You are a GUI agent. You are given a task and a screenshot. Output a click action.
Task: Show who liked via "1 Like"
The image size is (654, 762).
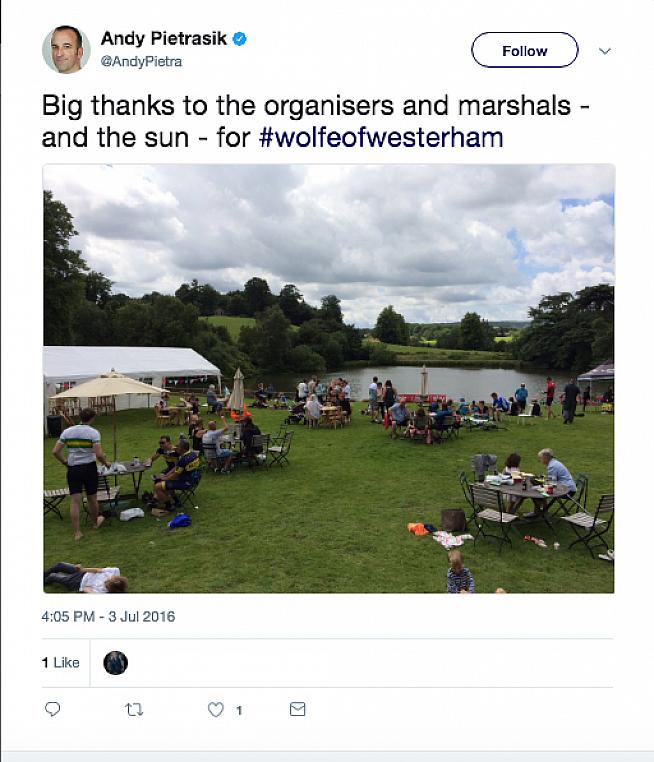(x=60, y=662)
